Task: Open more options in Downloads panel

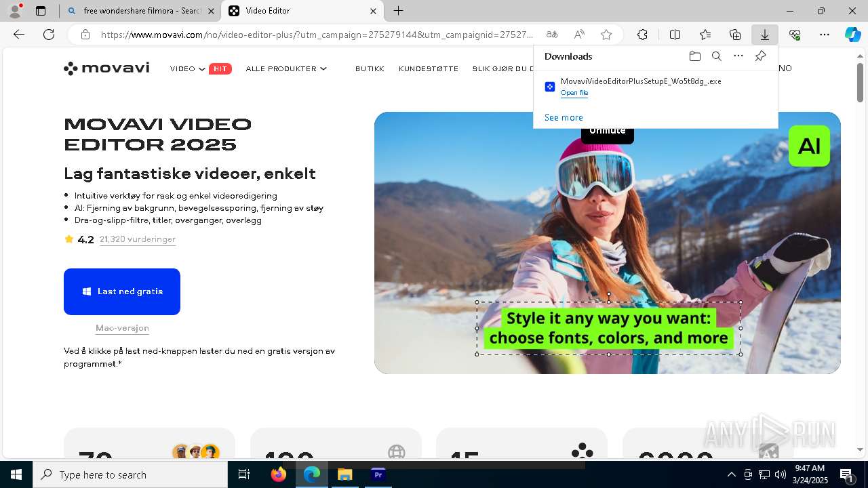Action: pos(738,56)
